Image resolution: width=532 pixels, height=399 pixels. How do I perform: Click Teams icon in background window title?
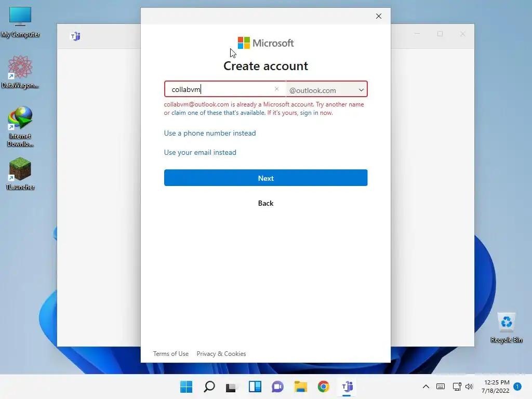[x=75, y=36]
